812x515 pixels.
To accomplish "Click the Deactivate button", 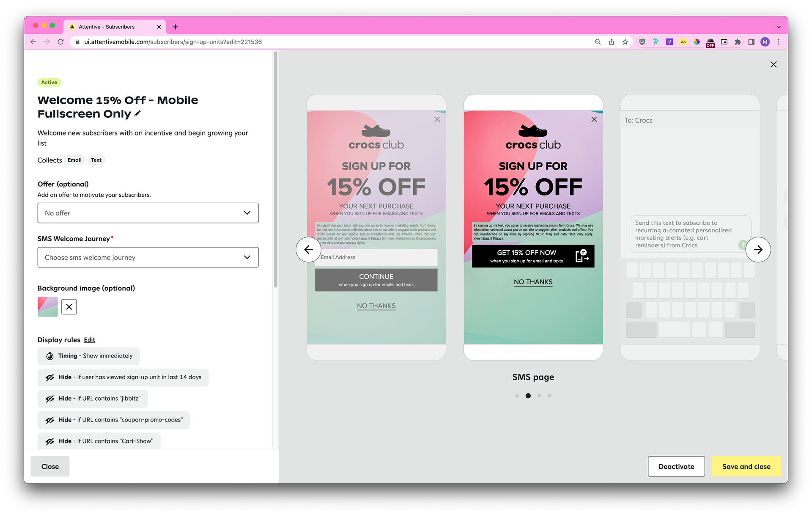I will 676,466.
